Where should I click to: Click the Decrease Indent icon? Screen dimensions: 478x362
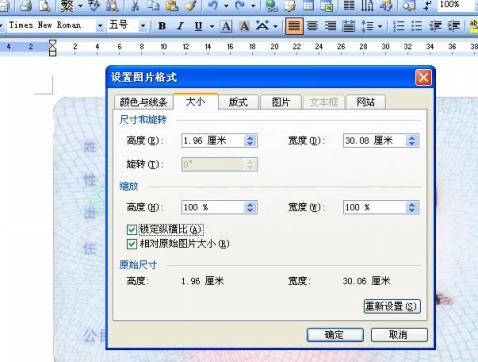tap(435, 26)
